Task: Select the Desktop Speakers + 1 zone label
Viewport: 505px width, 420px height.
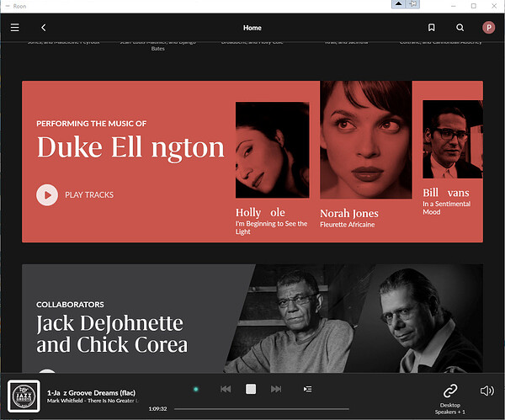Action: pos(450,408)
